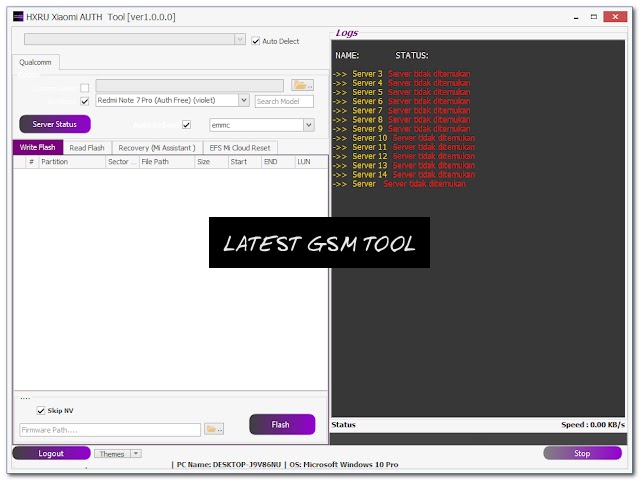Open Redmi Note 7 Pro model dropdown
The height and width of the screenshot is (481, 640).
pyautogui.click(x=244, y=100)
